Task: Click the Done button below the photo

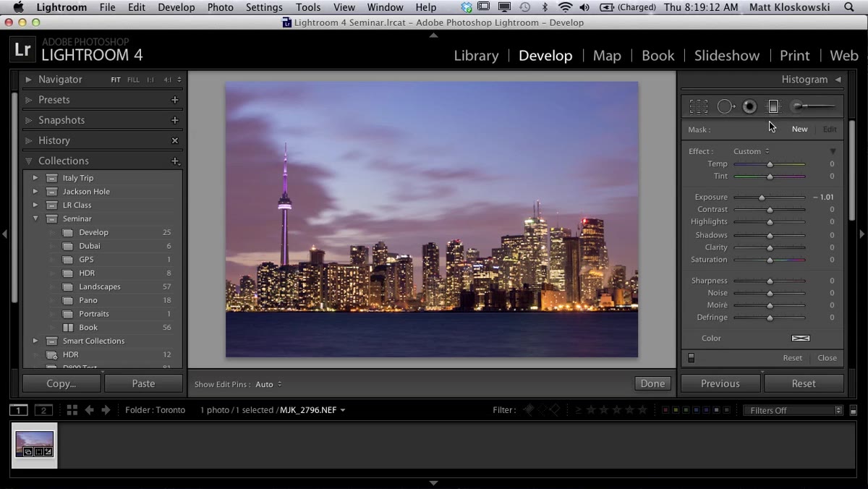Action: tap(652, 383)
